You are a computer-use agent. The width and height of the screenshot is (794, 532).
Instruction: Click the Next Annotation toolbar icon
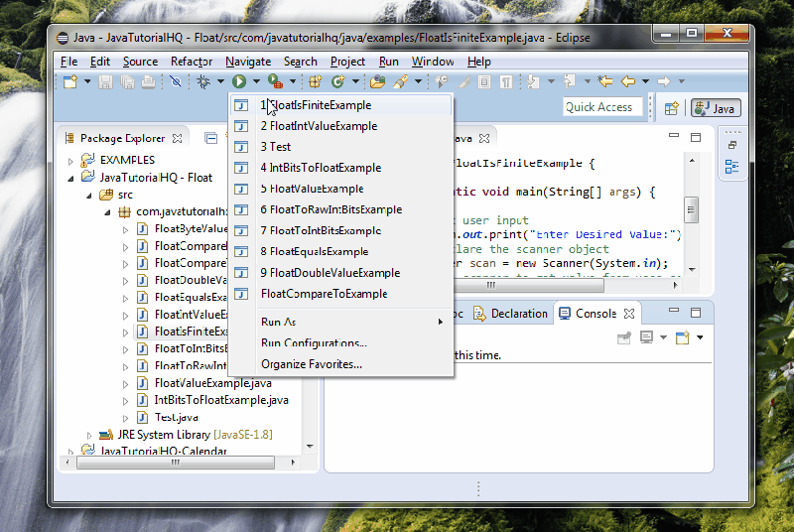click(533, 81)
